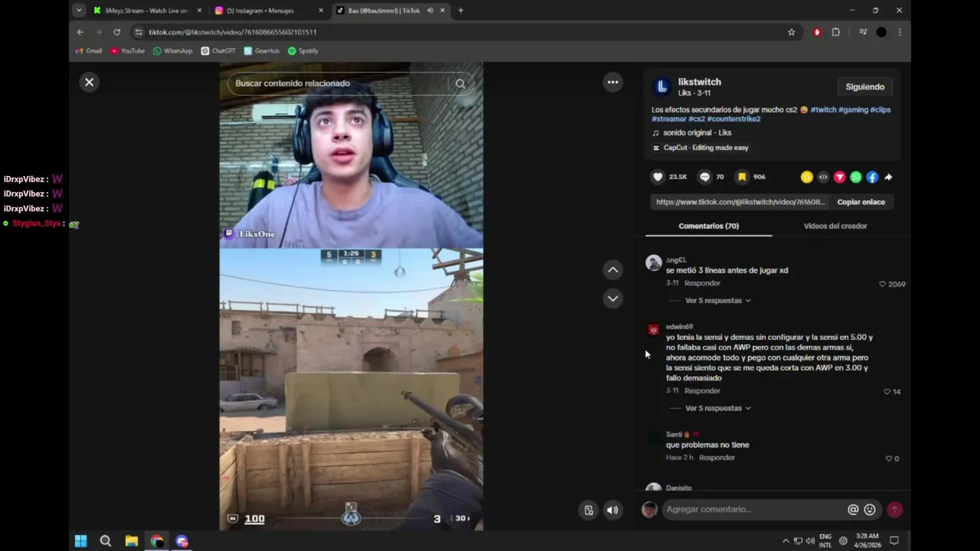Click the Siguiendo follow button
Screen dimensions: 980x551
pos(865,87)
